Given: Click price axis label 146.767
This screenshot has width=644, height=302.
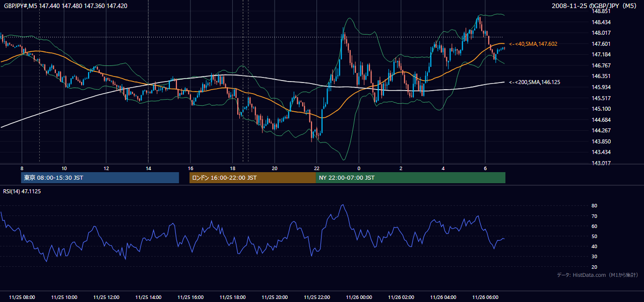Looking at the screenshot, I should point(602,65).
